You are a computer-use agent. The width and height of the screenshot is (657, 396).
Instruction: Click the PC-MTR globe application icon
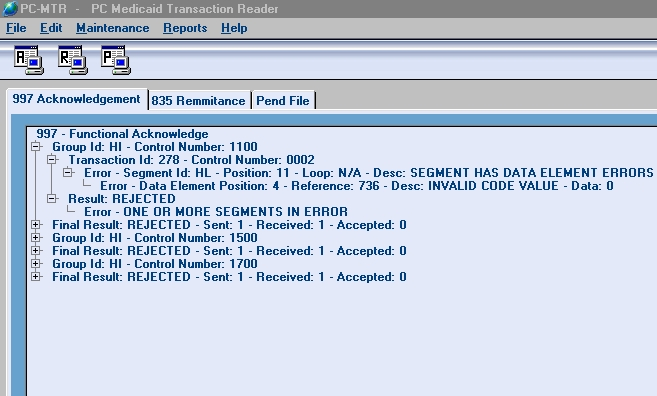tap(10, 9)
